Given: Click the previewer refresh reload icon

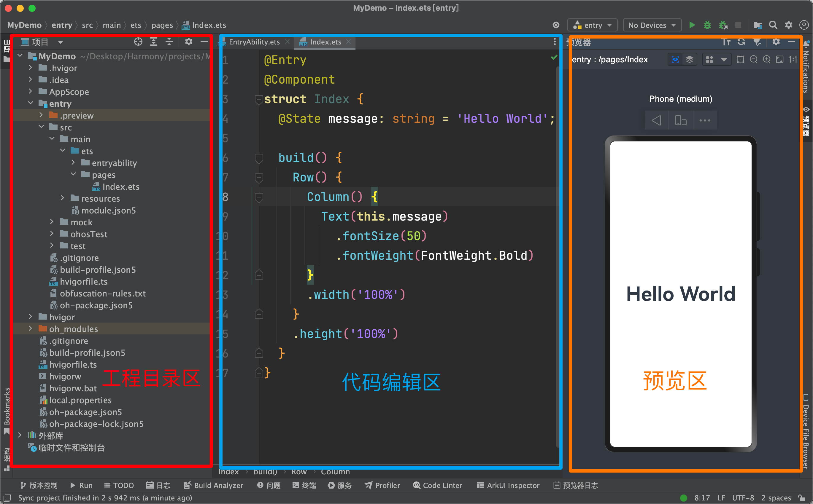Looking at the screenshot, I should pos(741,42).
